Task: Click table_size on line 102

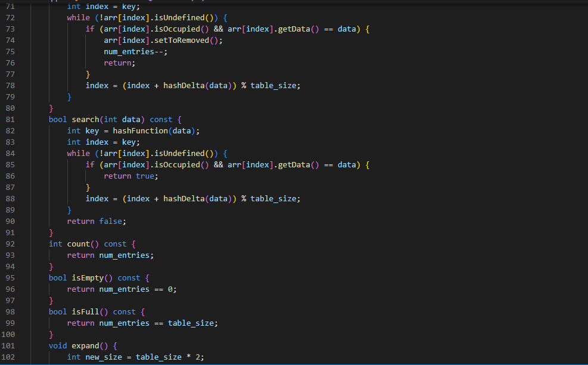Action: coord(158,357)
